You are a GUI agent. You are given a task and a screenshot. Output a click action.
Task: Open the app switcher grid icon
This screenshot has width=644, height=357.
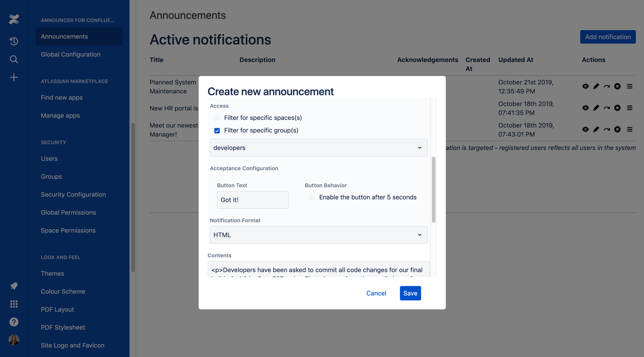[14, 304]
